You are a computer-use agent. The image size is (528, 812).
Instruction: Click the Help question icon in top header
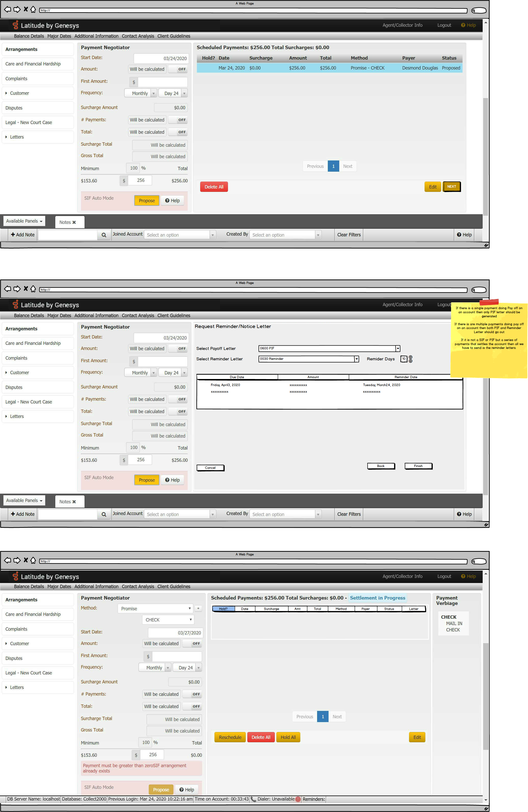463,25
